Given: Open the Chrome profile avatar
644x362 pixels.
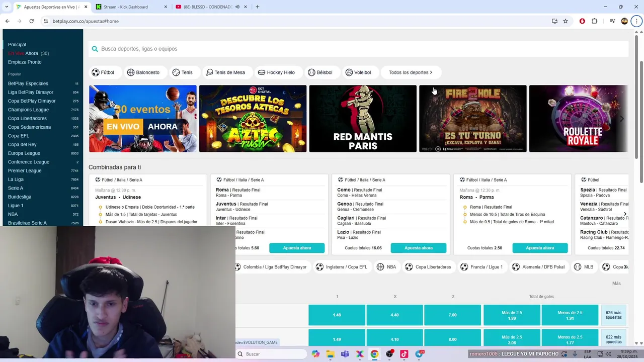Looking at the screenshot, I should [x=624, y=21].
